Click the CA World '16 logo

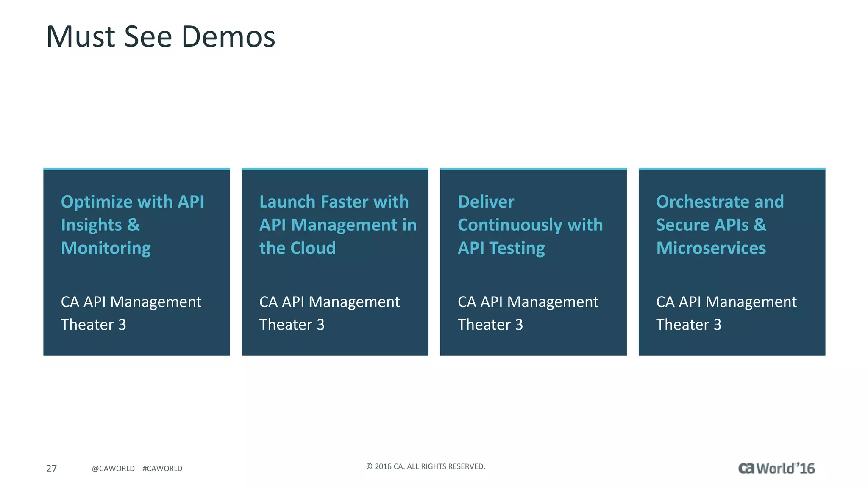point(776,469)
